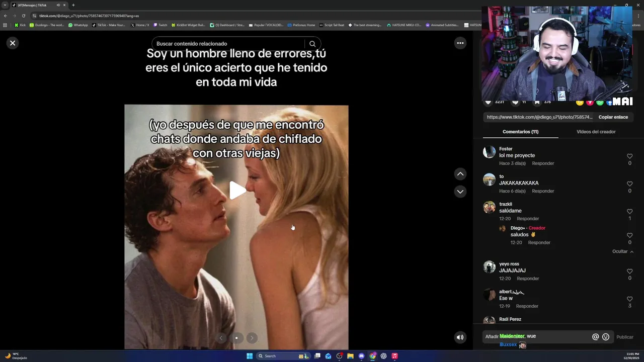Viewport: 644px width, 362px height.
Task: Open the emoji picker in comment box
Action: click(606, 337)
